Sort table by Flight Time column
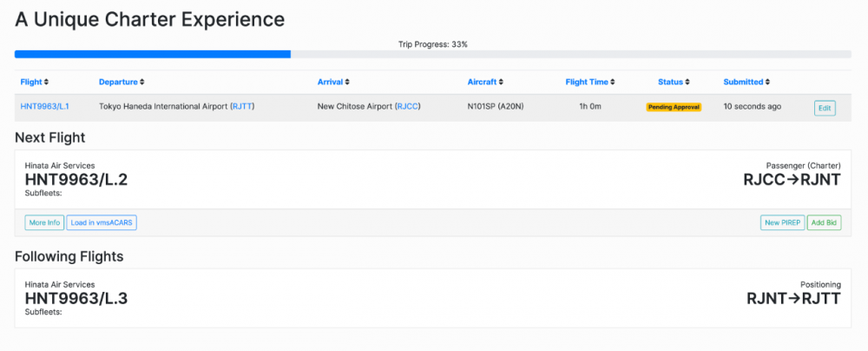 coord(589,83)
